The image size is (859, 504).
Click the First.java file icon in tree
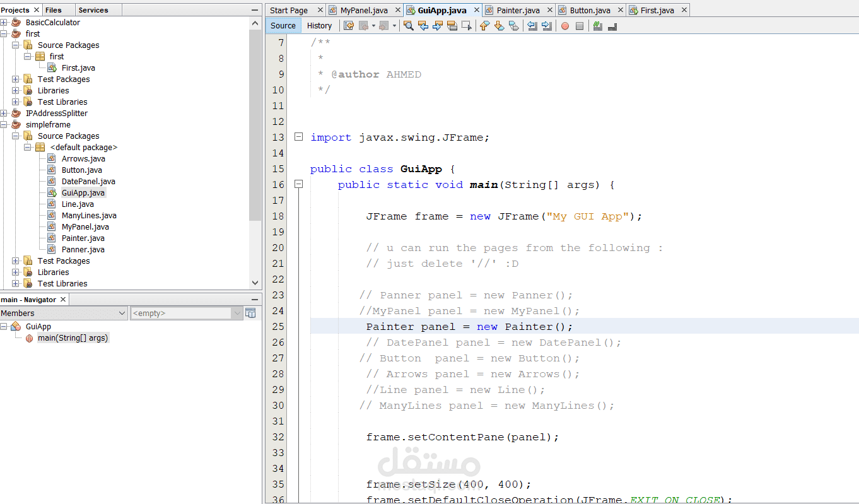pos(52,67)
